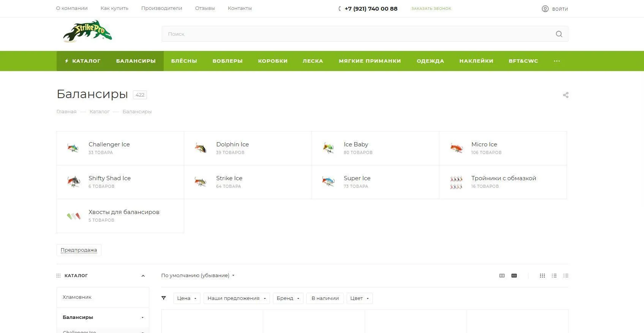
Task: Switch to the compact price list view icon
Action: (x=566, y=276)
